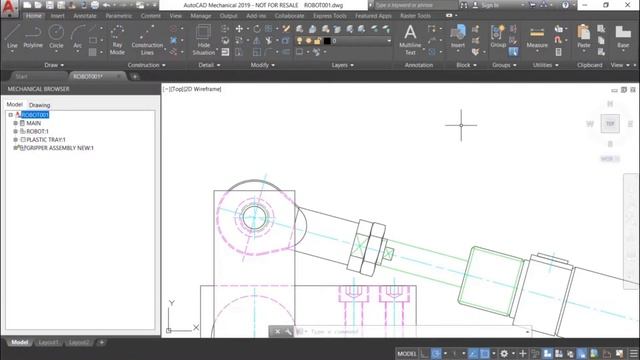
Task: Click the wrench icon on the command line
Action: (x=288, y=331)
